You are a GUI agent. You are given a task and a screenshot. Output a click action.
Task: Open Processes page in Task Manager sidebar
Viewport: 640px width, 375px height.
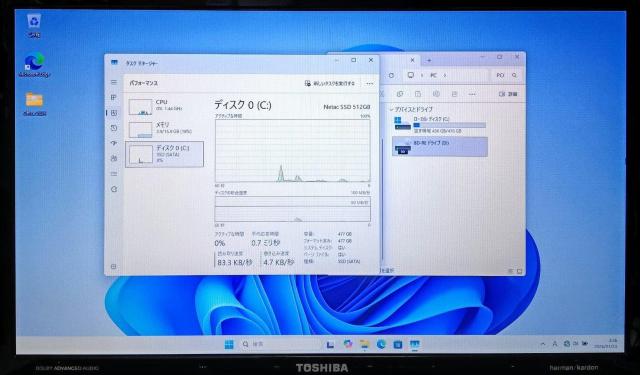(114, 98)
